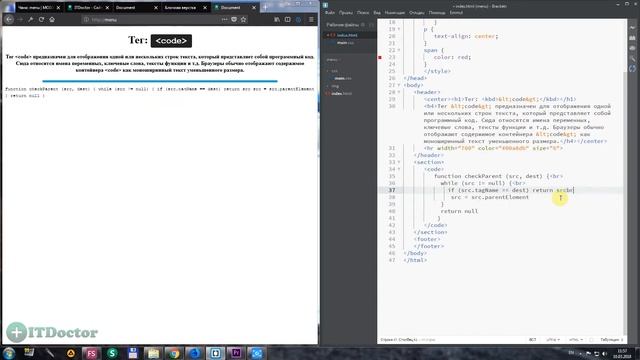The width and height of the screenshot is (640, 360).
Task: Open Firefox from the taskbar
Action: [195, 353]
